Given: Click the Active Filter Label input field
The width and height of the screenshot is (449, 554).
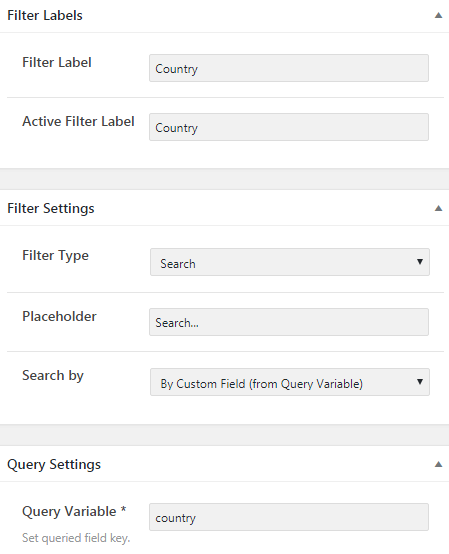Looking at the screenshot, I should click(x=289, y=127).
